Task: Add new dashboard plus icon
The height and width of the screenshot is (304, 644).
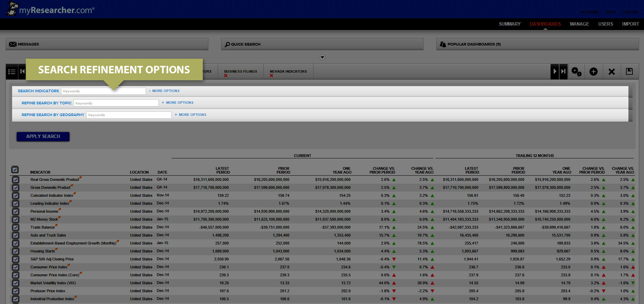Action: 593,72
